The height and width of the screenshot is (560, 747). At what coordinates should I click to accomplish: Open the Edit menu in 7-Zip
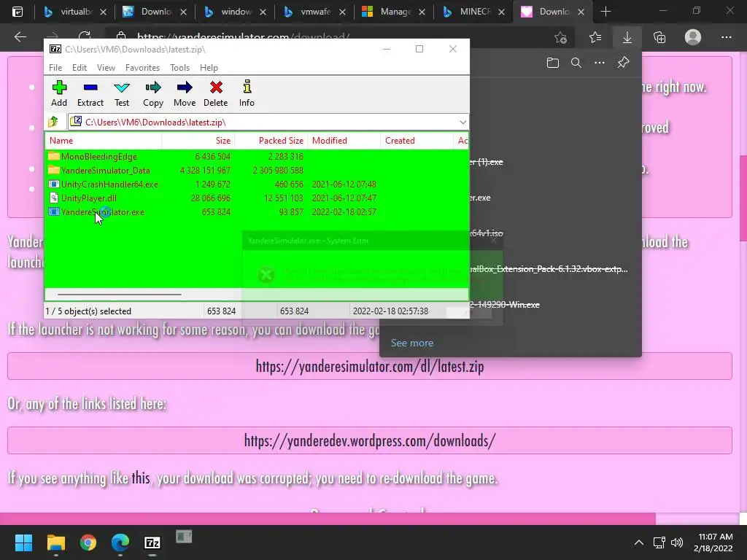[x=79, y=68]
